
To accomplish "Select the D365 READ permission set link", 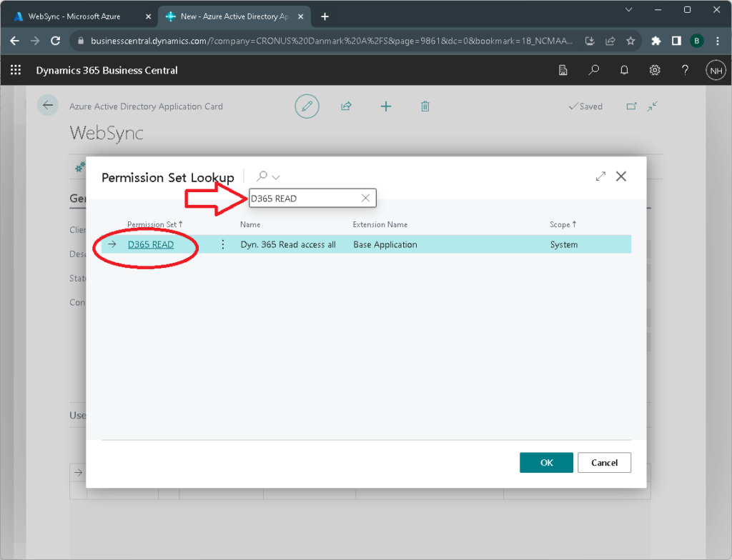I will (150, 244).
